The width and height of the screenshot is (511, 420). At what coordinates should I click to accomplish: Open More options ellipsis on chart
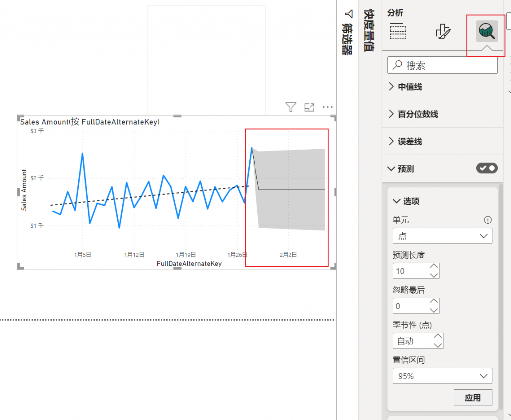click(x=327, y=107)
